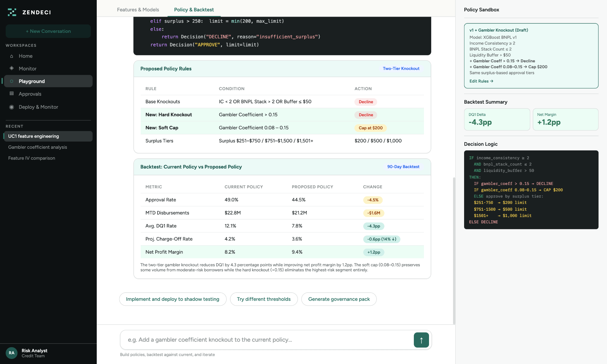Click the Policy Sandbox heading

(481, 10)
